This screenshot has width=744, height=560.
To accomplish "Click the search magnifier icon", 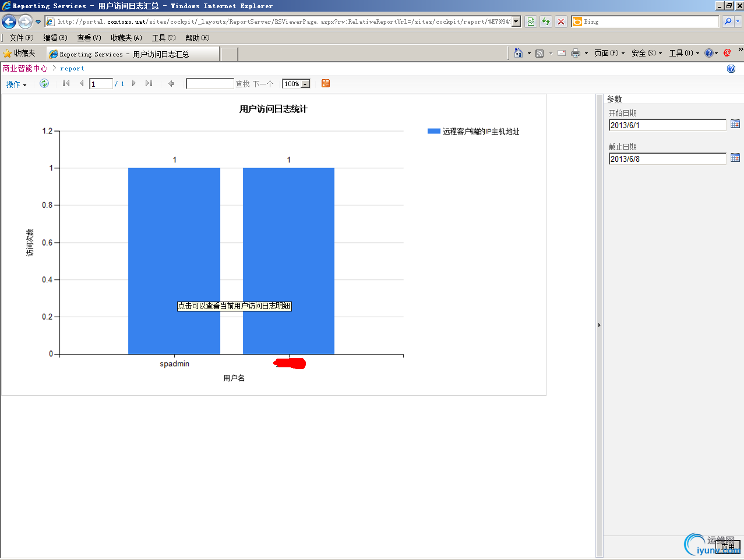I will pos(728,22).
